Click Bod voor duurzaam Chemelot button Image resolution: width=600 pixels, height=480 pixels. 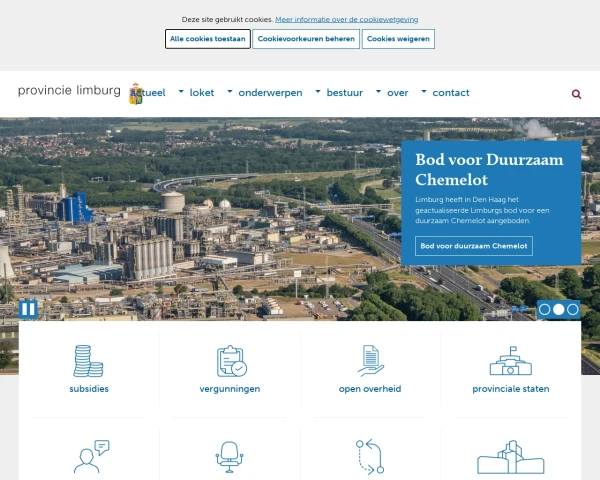[x=474, y=246]
